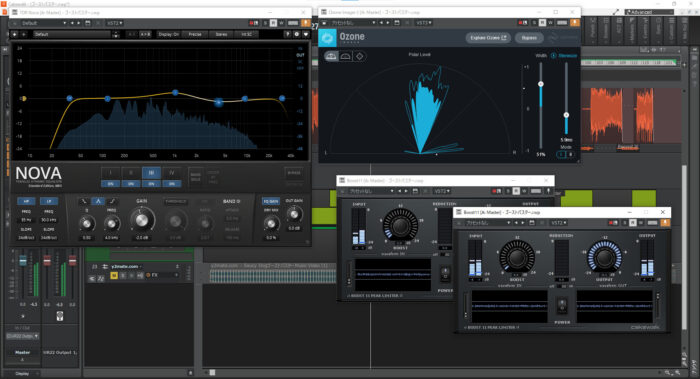Toggle the EQ GAIN button in Nova
This screenshot has height=379, width=700.
click(271, 201)
